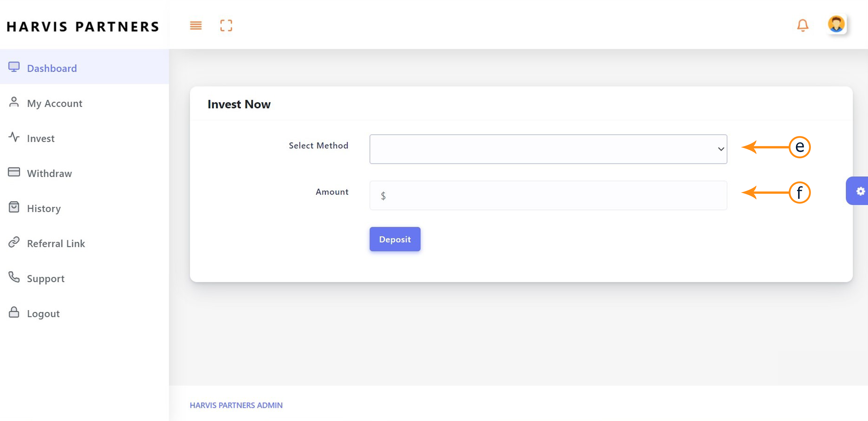Click the HARVIS PARTNERS logo
868x421 pixels.
click(x=83, y=27)
